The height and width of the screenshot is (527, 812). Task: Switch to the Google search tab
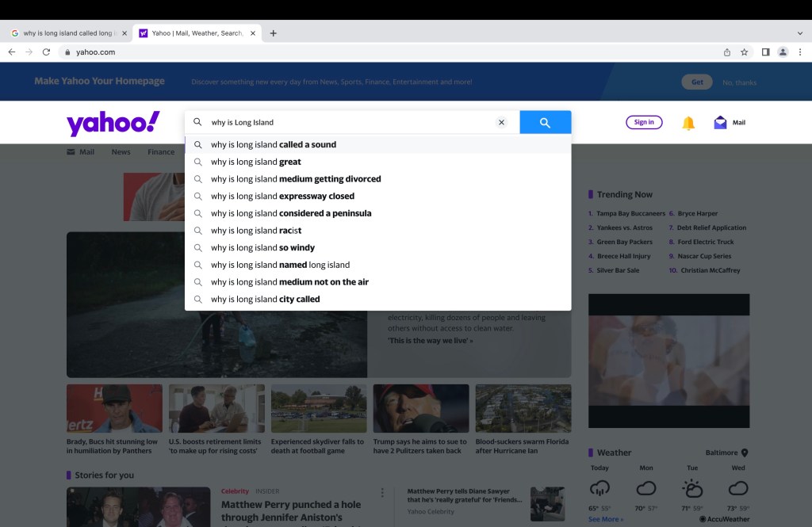pos(67,33)
